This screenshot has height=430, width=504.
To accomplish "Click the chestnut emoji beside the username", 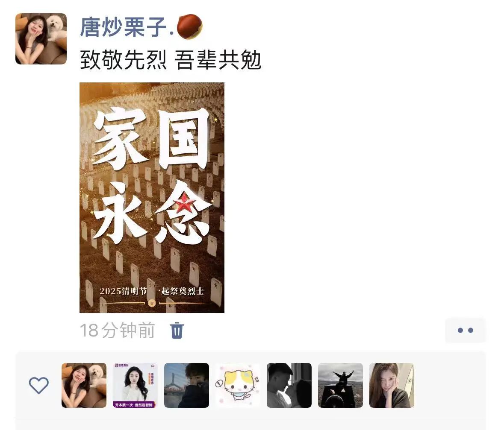I will coord(190,26).
